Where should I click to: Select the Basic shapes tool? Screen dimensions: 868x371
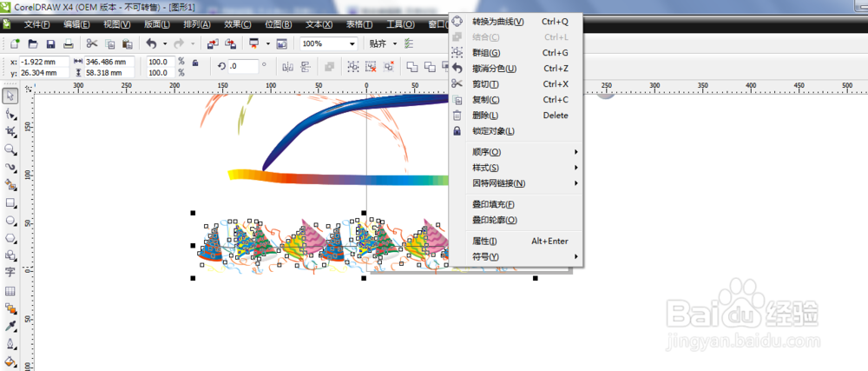click(10, 255)
